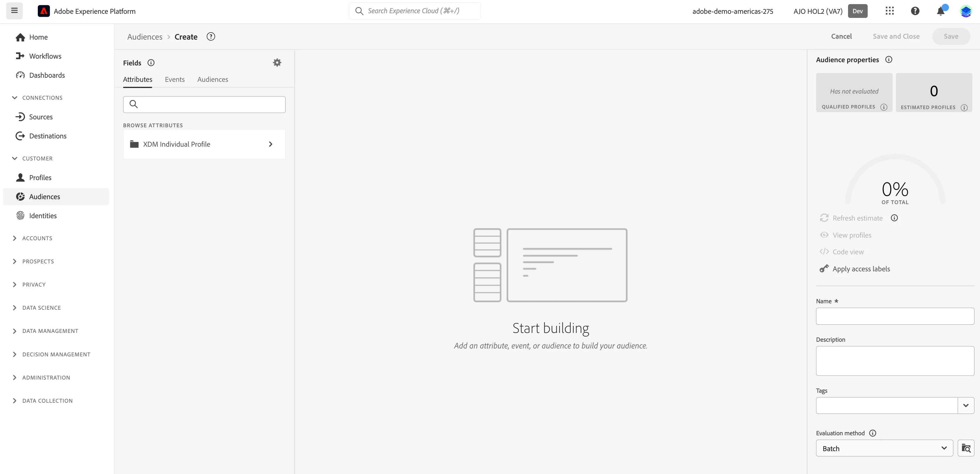The width and height of the screenshot is (980, 474).
Task: Switch to the Attributes tab
Action: [x=137, y=79]
